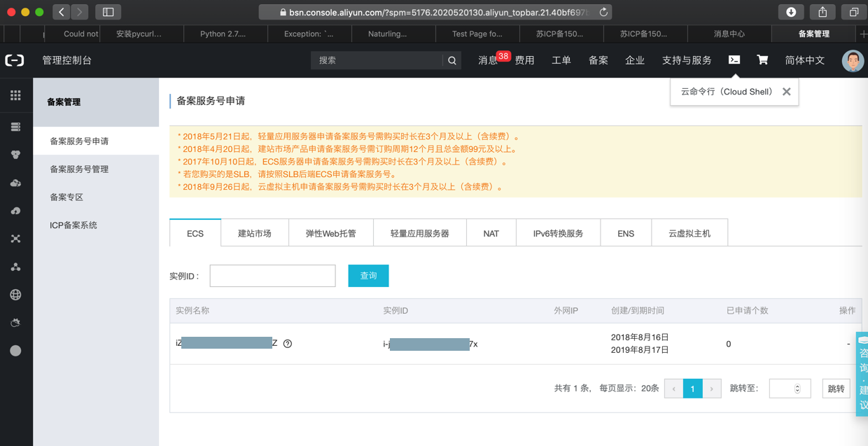Click the cross-arrows network sidebar icon
This screenshot has width=868, height=446.
point(15,239)
